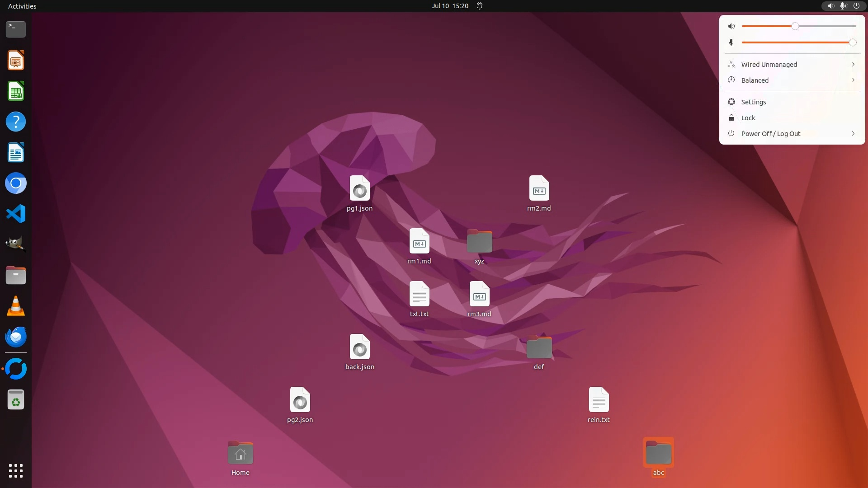This screenshot has height=488, width=868.
Task: Open LibreOffice Calc in dock
Action: (16, 91)
